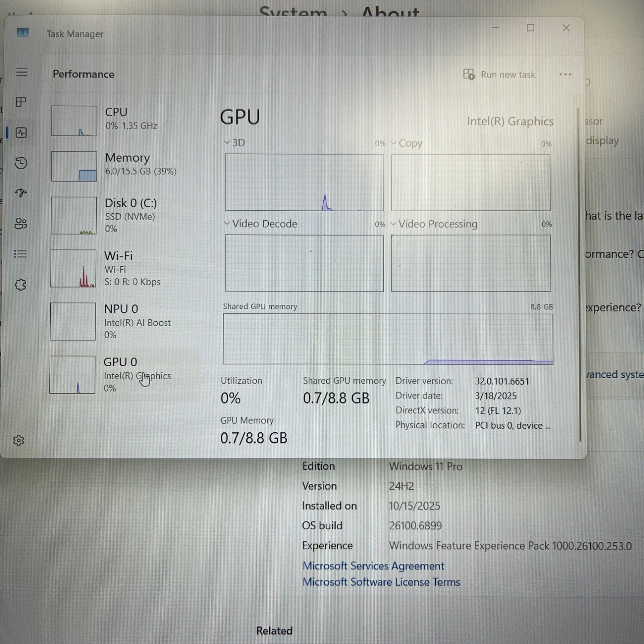644x644 pixels.
Task: Click the Shared GPU memory usage graph
Action: [388, 339]
